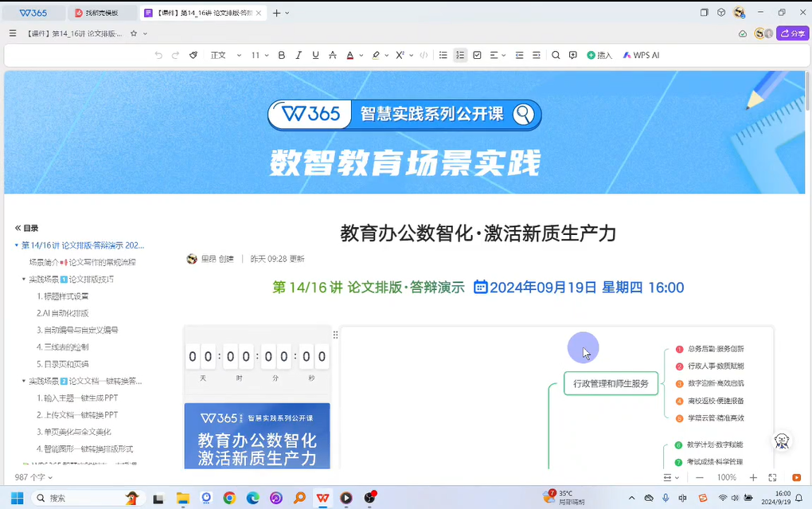The width and height of the screenshot is (812, 509).
Task: Click the 分享 share button
Action: 793,33
